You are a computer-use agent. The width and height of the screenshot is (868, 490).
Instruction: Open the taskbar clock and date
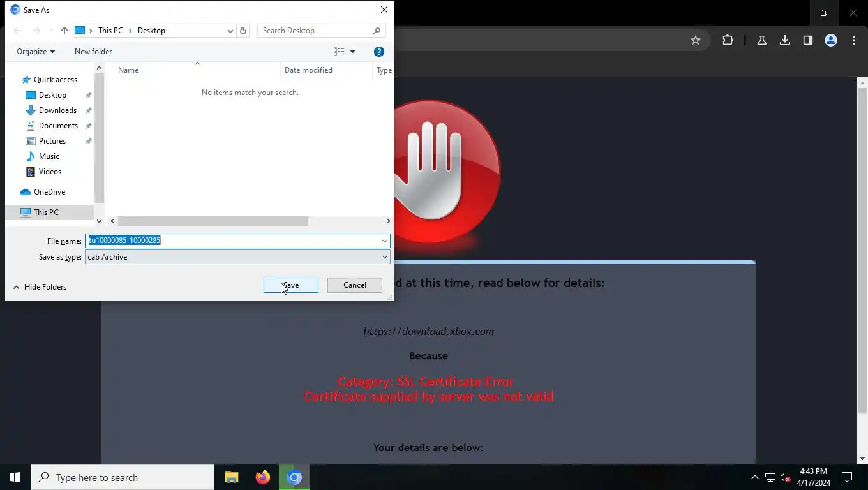pos(813,477)
